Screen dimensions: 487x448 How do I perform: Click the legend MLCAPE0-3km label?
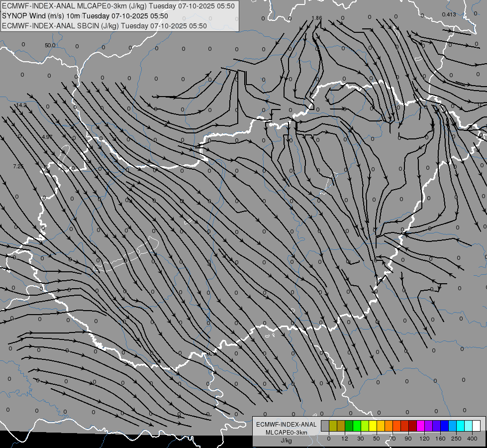[x=287, y=433]
